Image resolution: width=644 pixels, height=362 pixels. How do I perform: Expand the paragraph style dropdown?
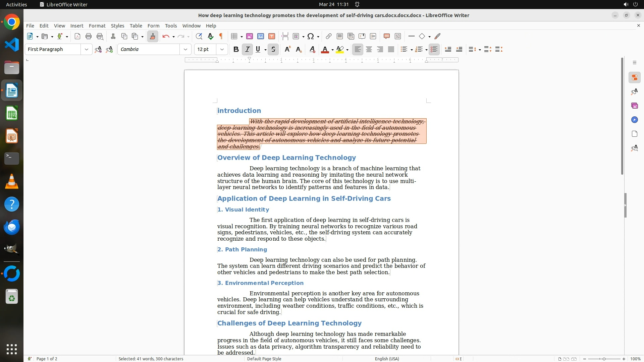pyautogui.click(x=86, y=49)
